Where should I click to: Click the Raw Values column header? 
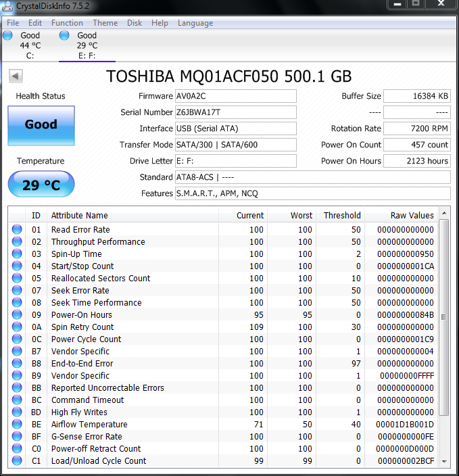click(412, 216)
